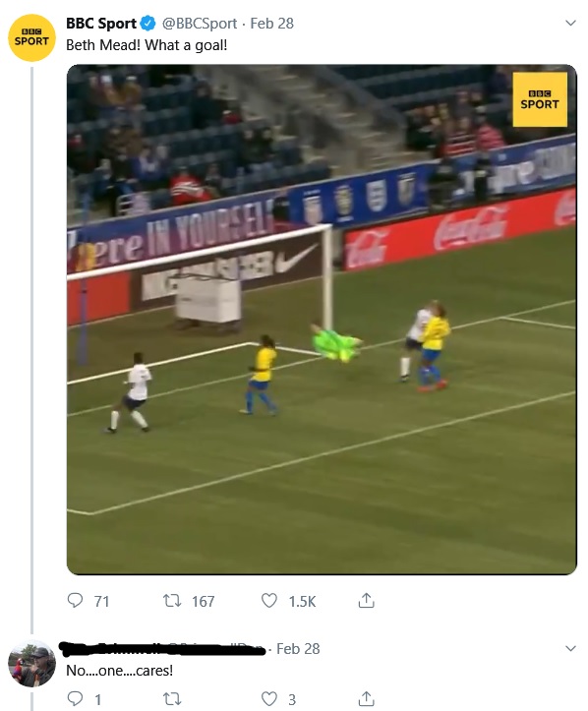Click the reply icon on BBC Sport tweet

pos(75,600)
